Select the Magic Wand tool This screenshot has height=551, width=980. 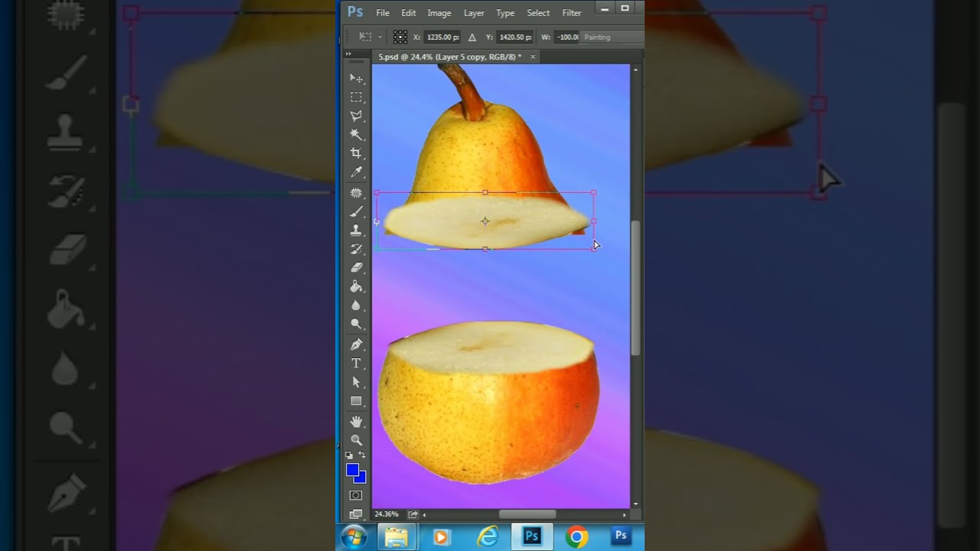[356, 134]
